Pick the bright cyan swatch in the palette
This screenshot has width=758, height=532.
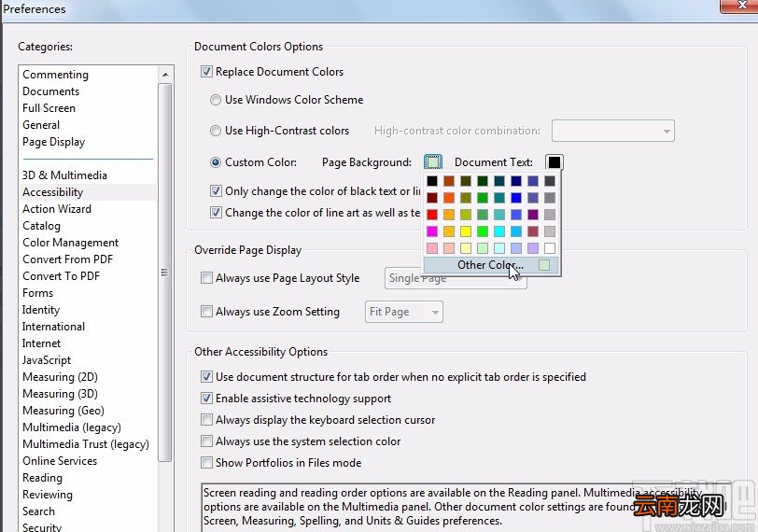coord(498,231)
